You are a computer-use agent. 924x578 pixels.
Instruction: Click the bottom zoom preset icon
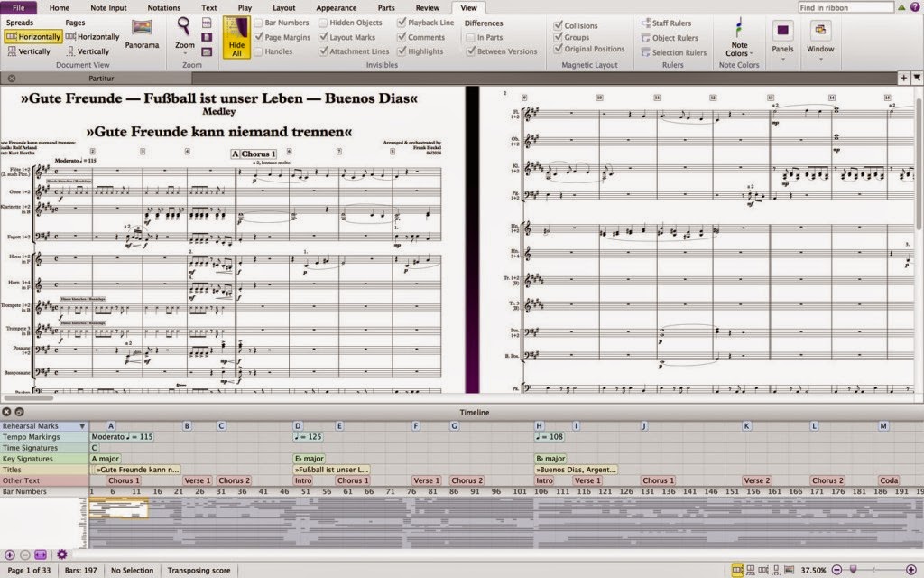[207, 51]
